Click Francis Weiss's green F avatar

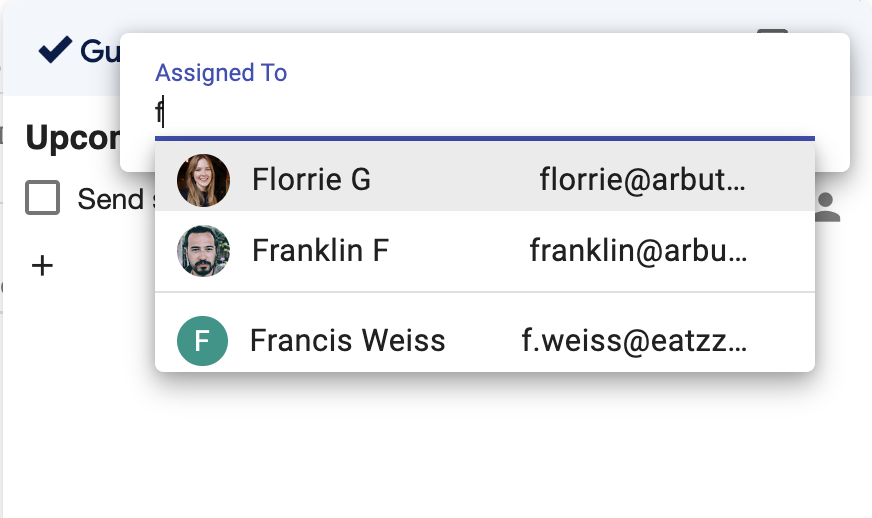pos(203,341)
